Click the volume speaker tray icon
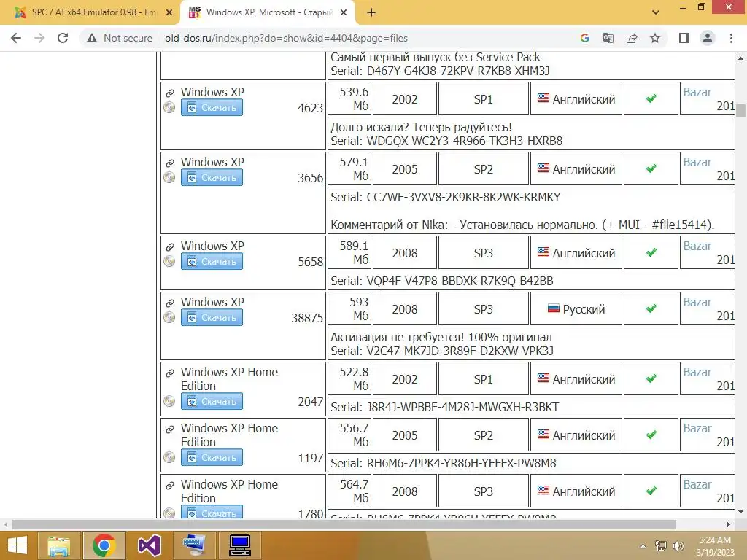747x560 pixels. pos(677,546)
